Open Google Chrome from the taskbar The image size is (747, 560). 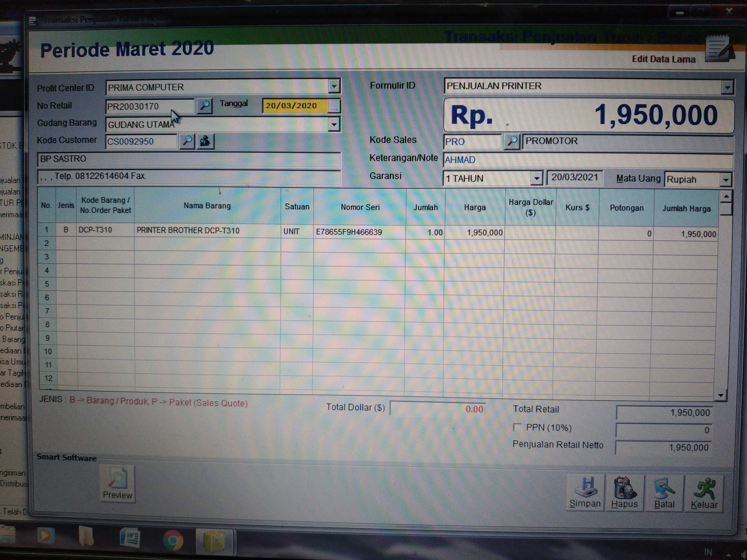(173, 540)
